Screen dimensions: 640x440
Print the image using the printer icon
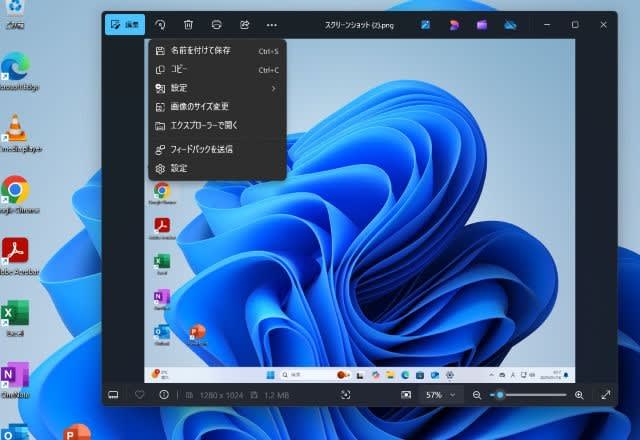[x=217, y=25]
